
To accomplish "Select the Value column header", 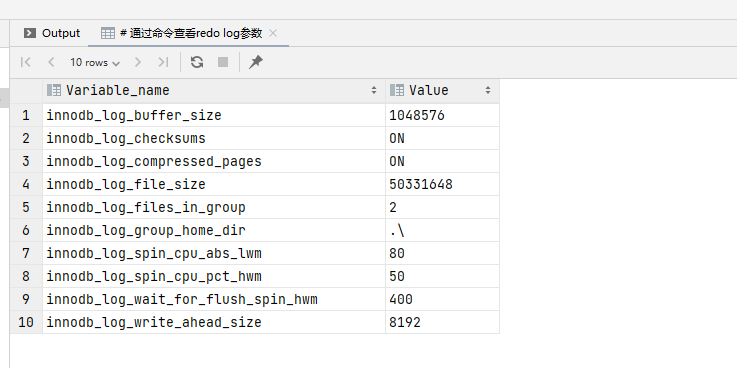I will click(x=442, y=90).
